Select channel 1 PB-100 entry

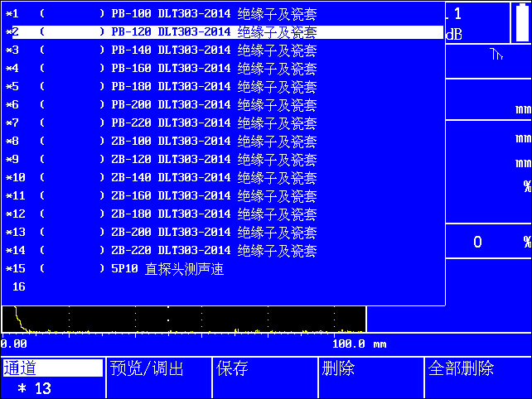[223, 14]
